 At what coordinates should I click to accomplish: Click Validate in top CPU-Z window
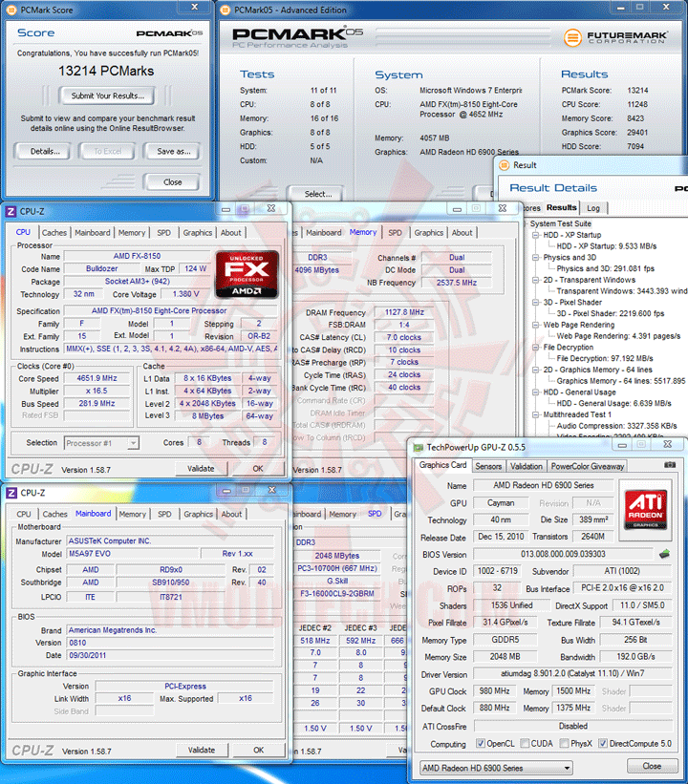click(201, 469)
